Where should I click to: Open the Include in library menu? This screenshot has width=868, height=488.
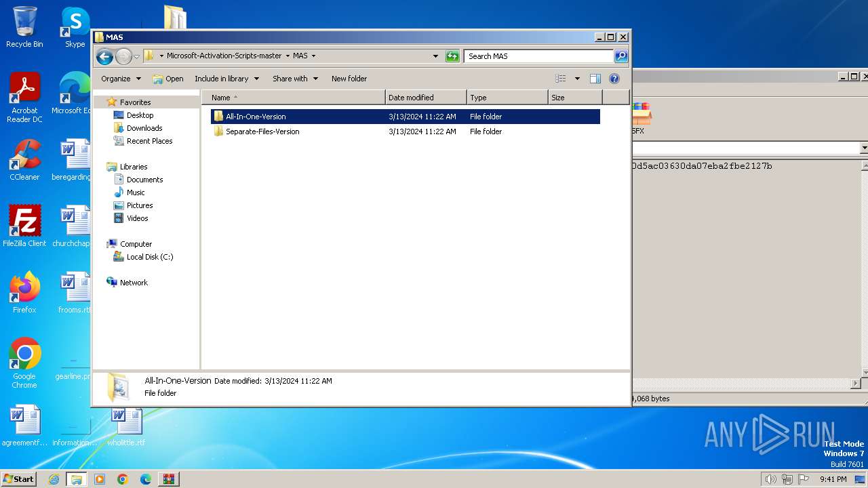point(226,79)
